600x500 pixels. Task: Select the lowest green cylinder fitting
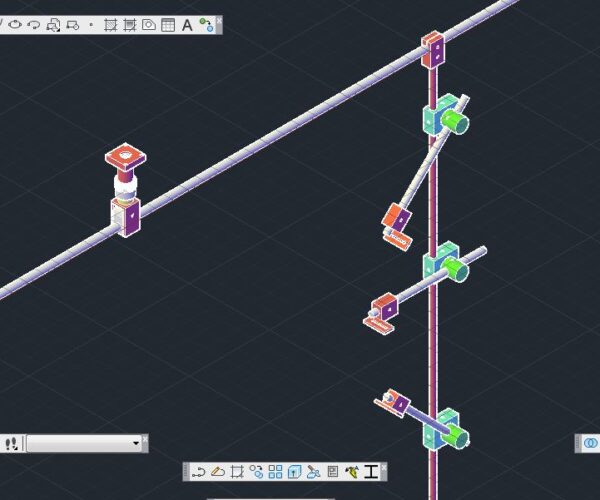click(455, 436)
